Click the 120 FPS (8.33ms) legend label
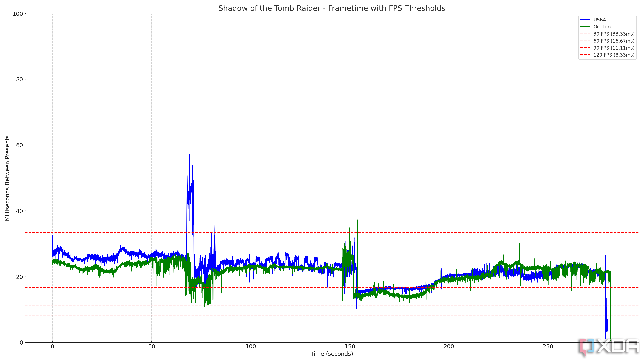 [x=614, y=55]
